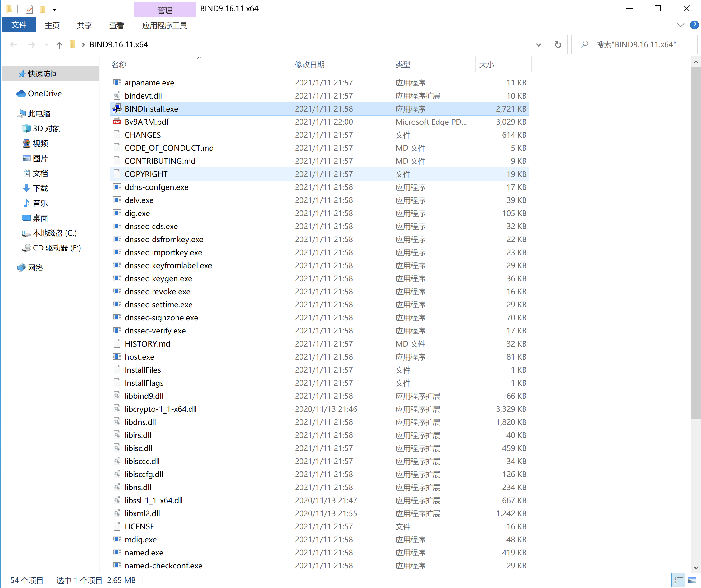Open Music (音乐) folder in sidebar
This screenshot has height=588, width=701.
pos(35,203)
